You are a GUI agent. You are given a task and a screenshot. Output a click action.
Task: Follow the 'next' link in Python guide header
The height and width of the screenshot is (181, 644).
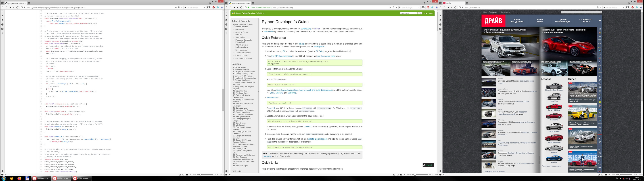426,13
